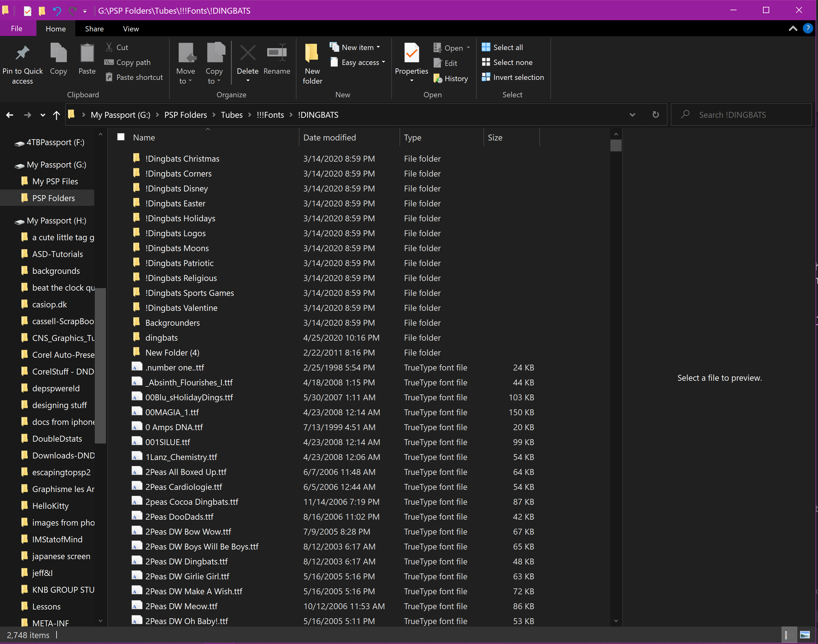Open the File menu

click(16, 29)
